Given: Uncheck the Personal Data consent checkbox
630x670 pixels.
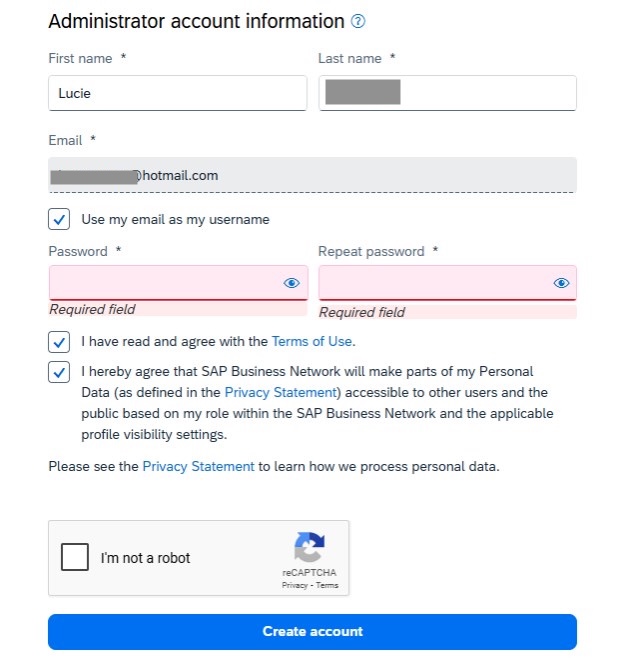Looking at the screenshot, I should point(59,371).
